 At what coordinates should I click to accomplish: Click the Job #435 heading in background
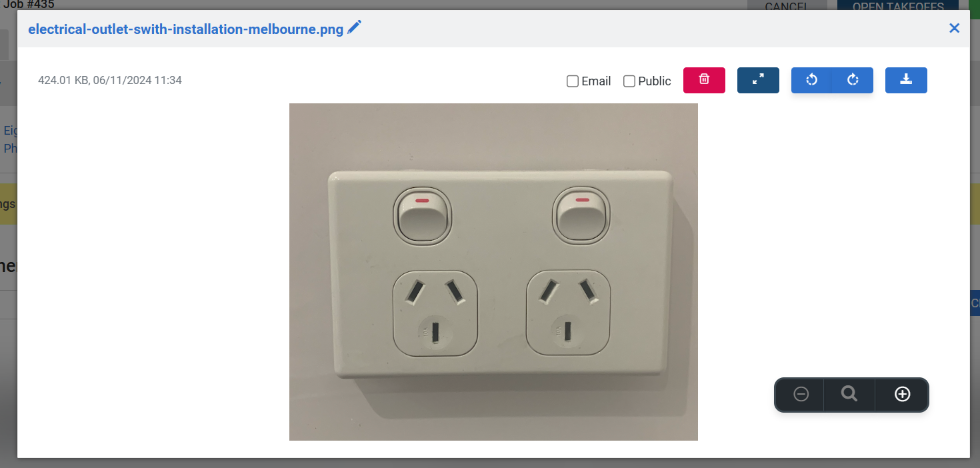tap(29, 5)
